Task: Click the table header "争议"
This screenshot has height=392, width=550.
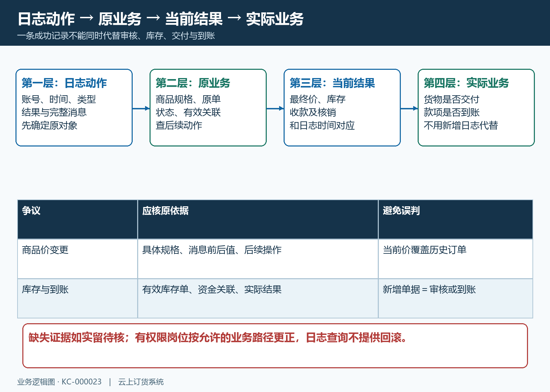Action: (x=78, y=219)
